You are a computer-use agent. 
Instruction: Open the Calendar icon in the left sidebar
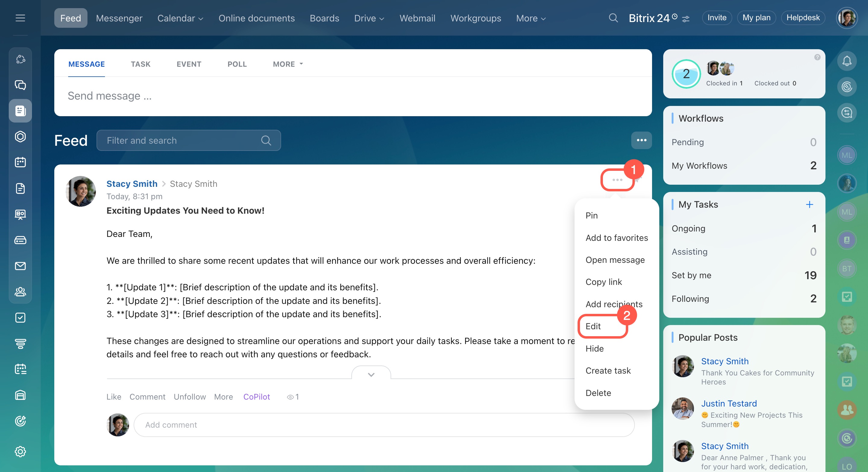tap(20, 162)
